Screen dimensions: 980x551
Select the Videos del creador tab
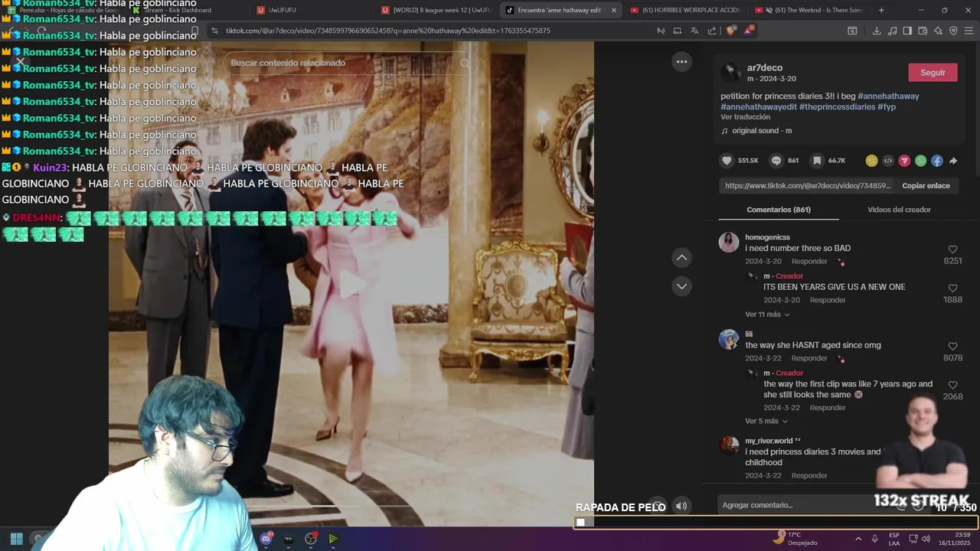899,210
